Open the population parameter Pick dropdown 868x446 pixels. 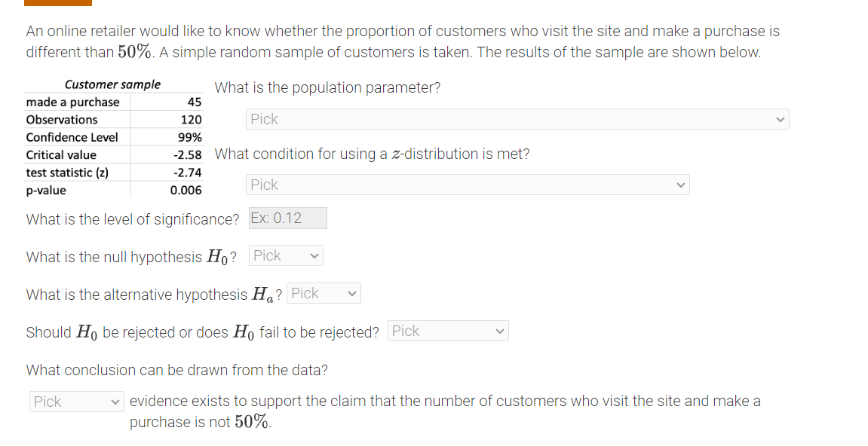pos(517,119)
